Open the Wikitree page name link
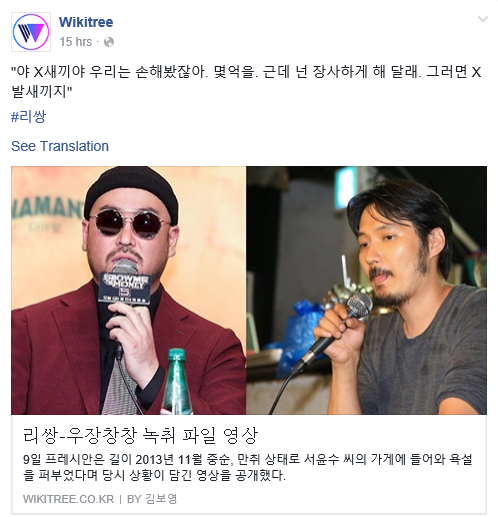 [86, 22]
